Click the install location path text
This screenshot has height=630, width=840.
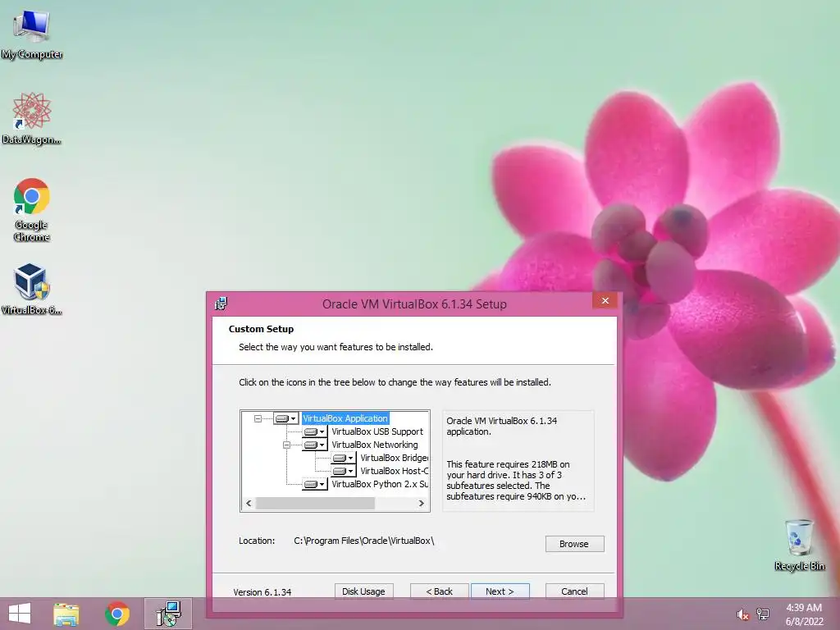coord(363,541)
